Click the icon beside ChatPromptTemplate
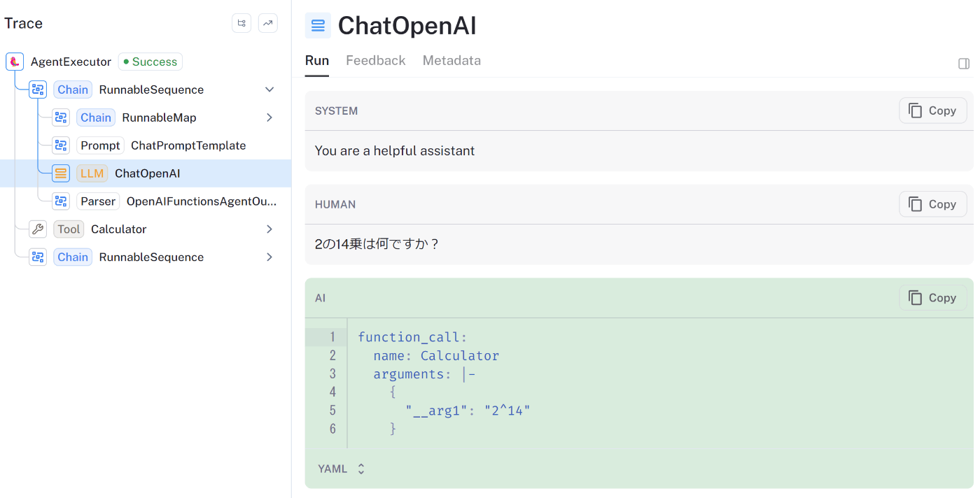Screen dimensions: 980x498 click(x=61, y=145)
